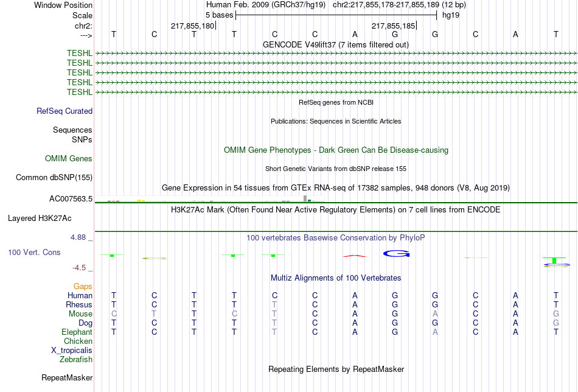Screen dimensions: 578x392
Task: Select the Elephant alignment row label
Action: point(77,332)
